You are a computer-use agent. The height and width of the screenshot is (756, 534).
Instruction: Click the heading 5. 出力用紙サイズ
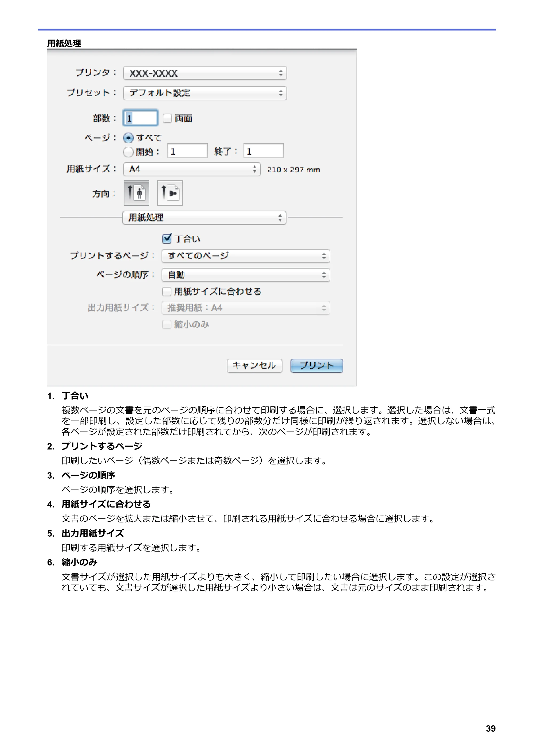click(85, 533)
